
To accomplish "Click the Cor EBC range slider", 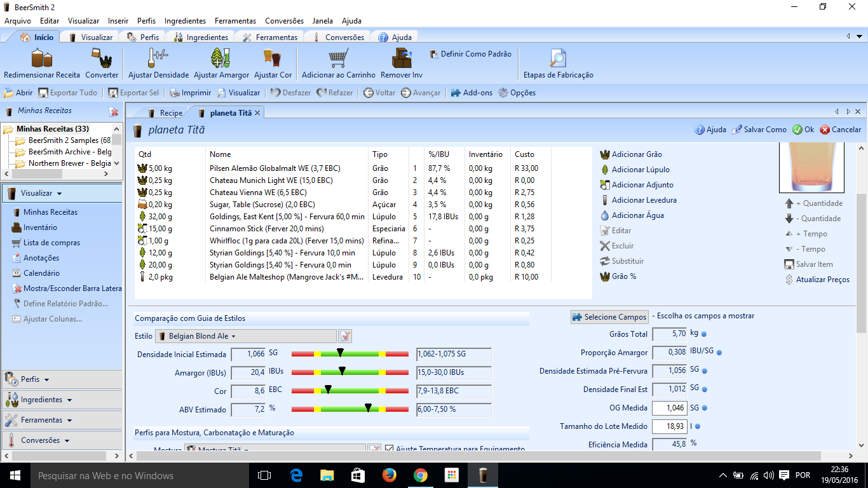I will click(349, 390).
